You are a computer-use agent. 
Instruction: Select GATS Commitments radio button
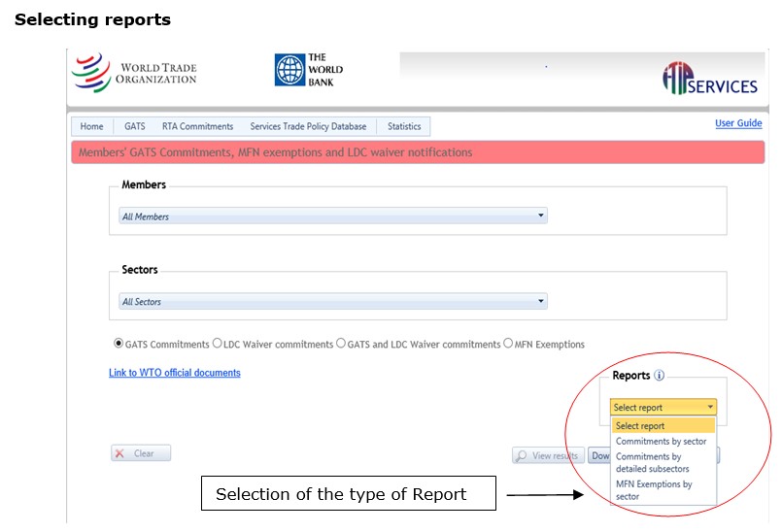click(x=119, y=344)
